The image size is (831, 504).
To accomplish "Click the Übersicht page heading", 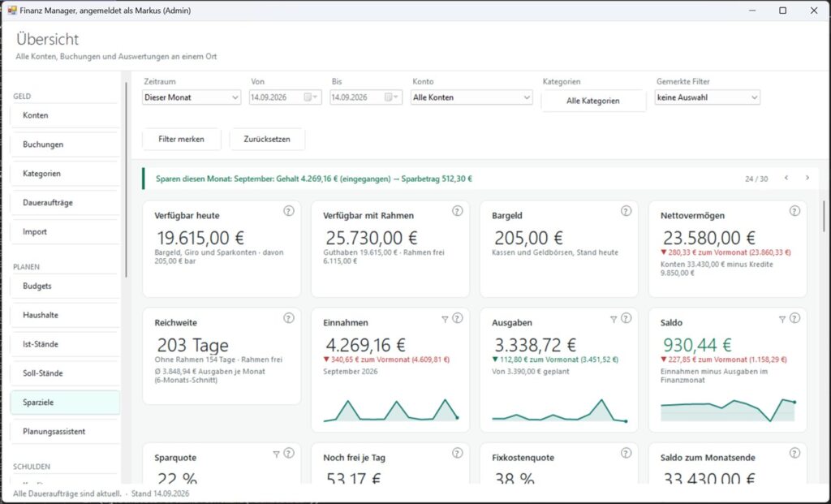I will pos(47,39).
